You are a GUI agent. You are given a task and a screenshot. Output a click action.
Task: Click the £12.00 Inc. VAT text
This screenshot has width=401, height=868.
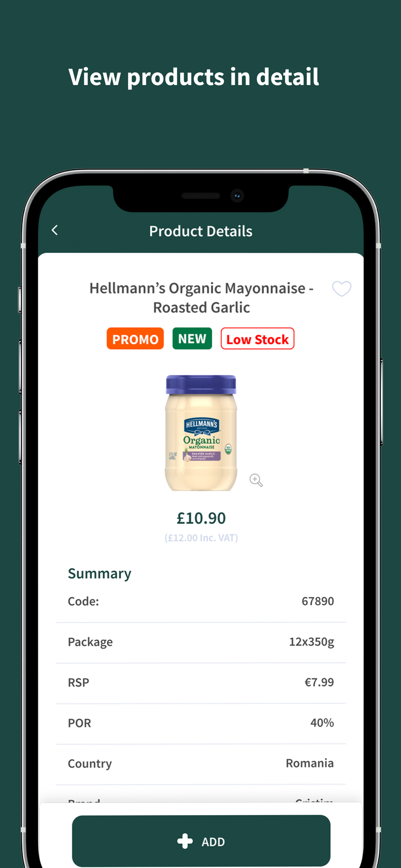(201, 538)
